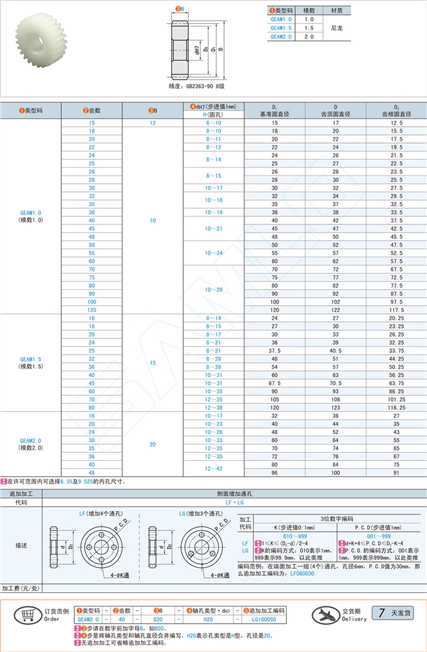The width and height of the screenshot is (427, 652).
Task: Click the 'dH7(步进值1mm)' column header
Action: (x=213, y=106)
